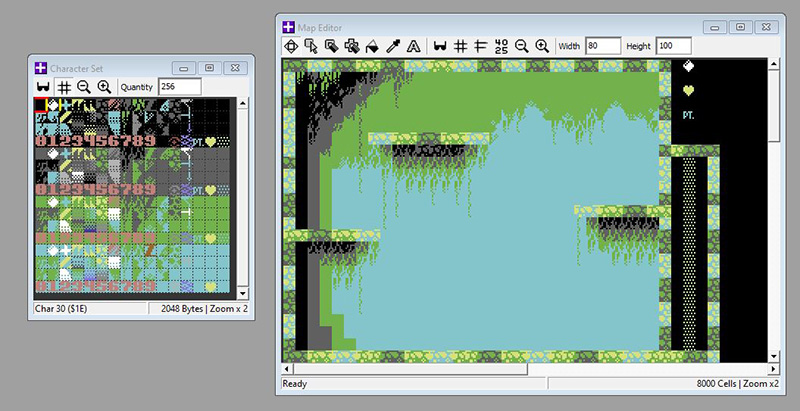800x411 pixels.
Task: Click the arrow selection tool in Map Editor
Action: (x=311, y=46)
